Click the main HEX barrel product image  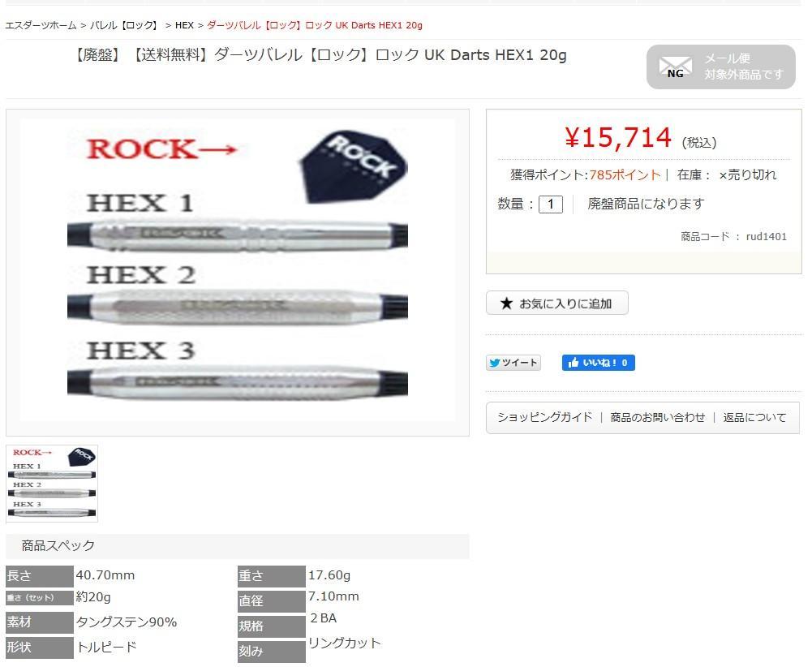(238, 272)
